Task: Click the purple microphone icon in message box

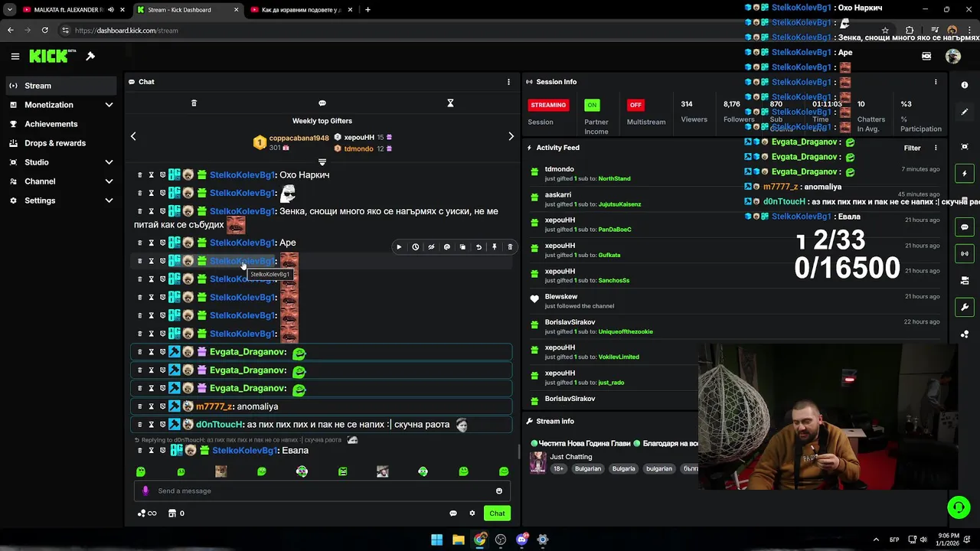Action: click(x=145, y=491)
